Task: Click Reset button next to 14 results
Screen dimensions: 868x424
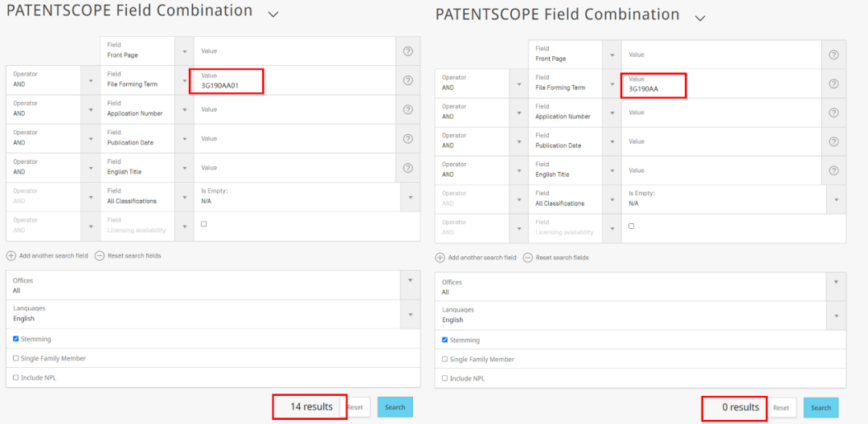Action: [355, 407]
